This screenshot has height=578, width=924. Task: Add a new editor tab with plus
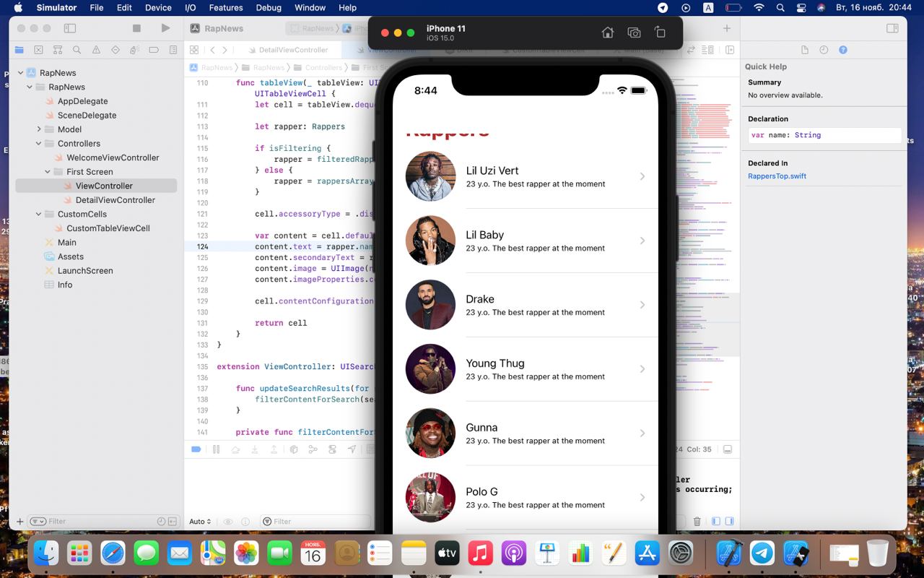coord(727,28)
